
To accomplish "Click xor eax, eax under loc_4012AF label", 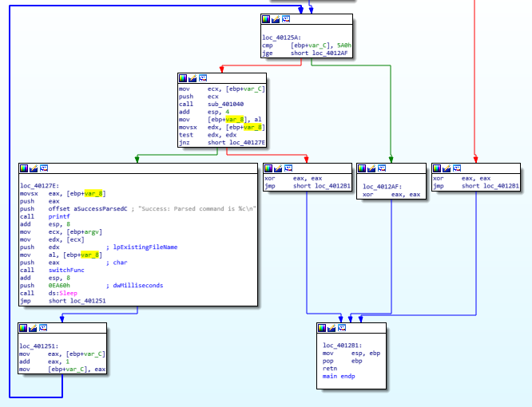I will tap(391, 195).
